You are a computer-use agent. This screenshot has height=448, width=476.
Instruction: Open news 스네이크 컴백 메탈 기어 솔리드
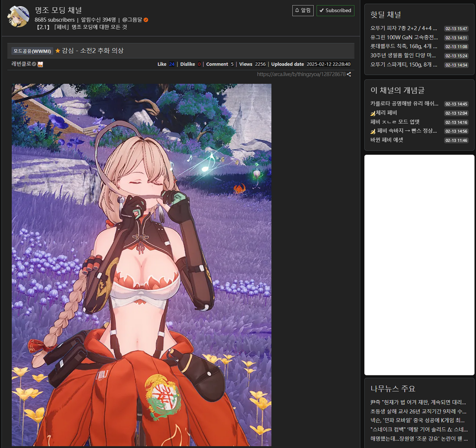pos(419,429)
